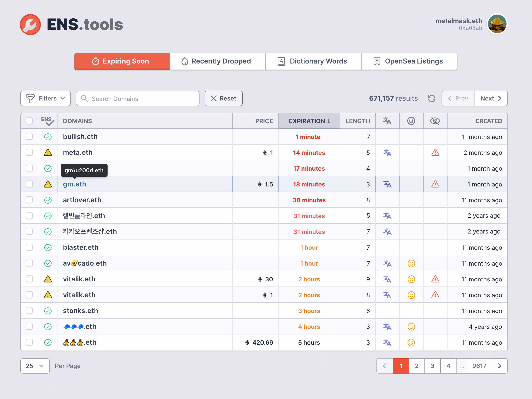Click green check icon for stonks.eth

48,311
